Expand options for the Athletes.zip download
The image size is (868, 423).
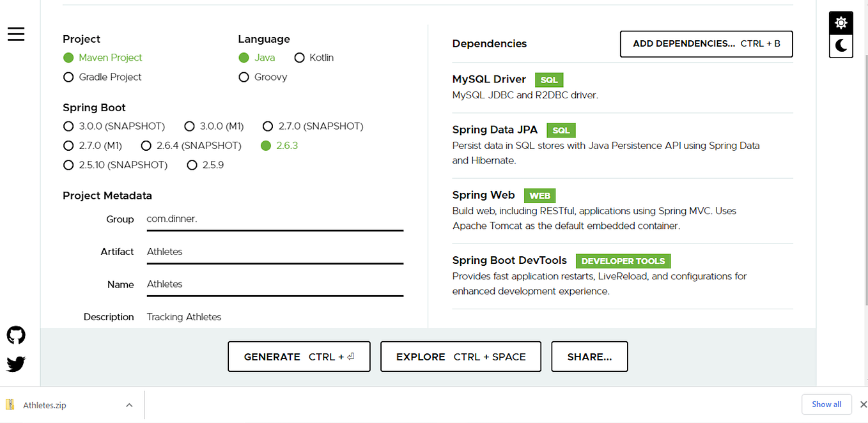(x=129, y=404)
